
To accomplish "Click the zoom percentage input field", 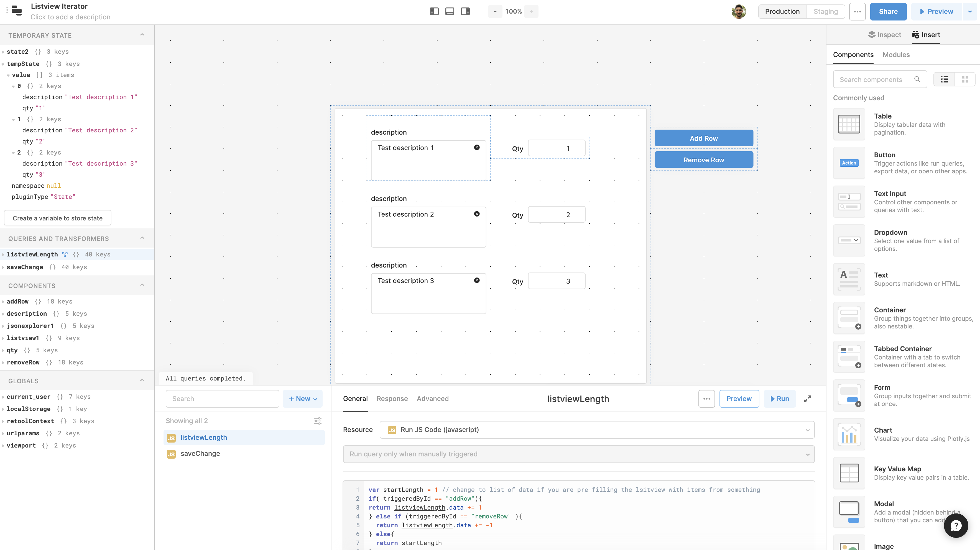I will coord(513,11).
